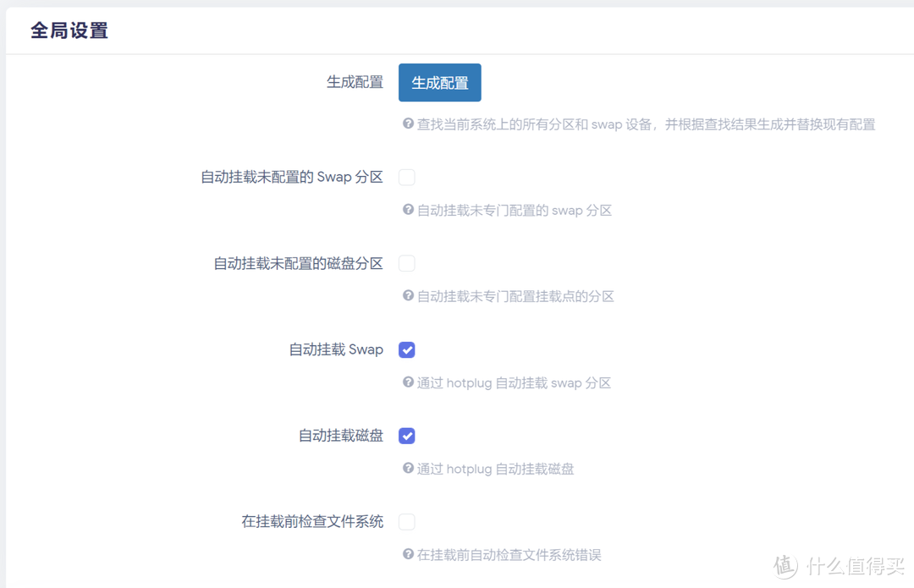
Task: Click the 自动挂载 Swap label text
Action: click(x=336, y=349)
